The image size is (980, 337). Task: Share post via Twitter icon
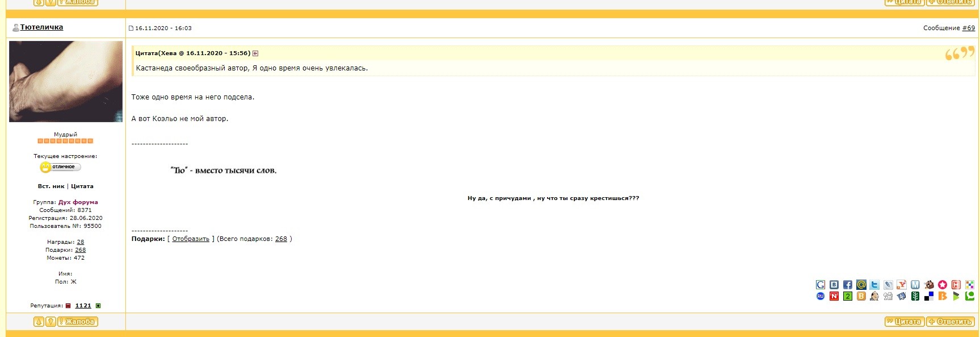[x=874, y=285]
